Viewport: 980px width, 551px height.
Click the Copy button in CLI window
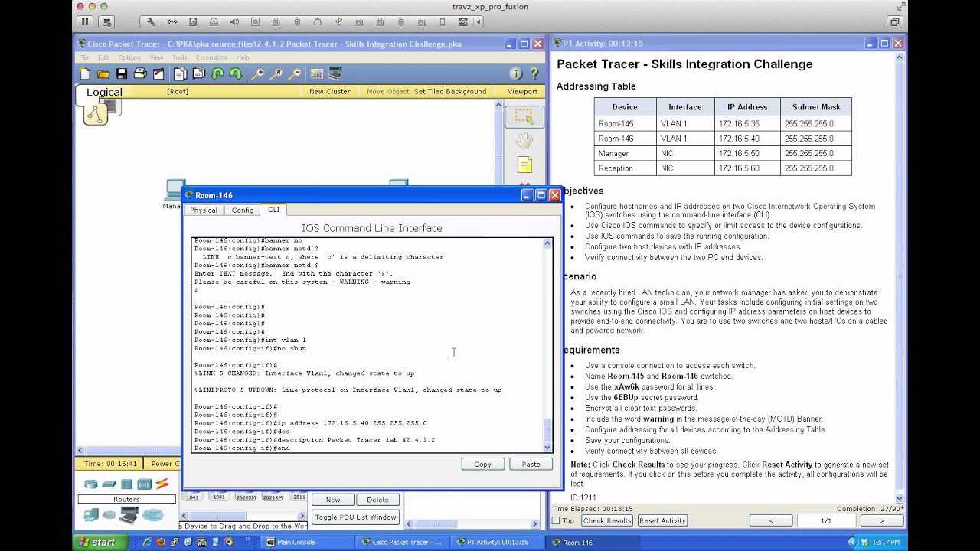[x=482, y=465]
